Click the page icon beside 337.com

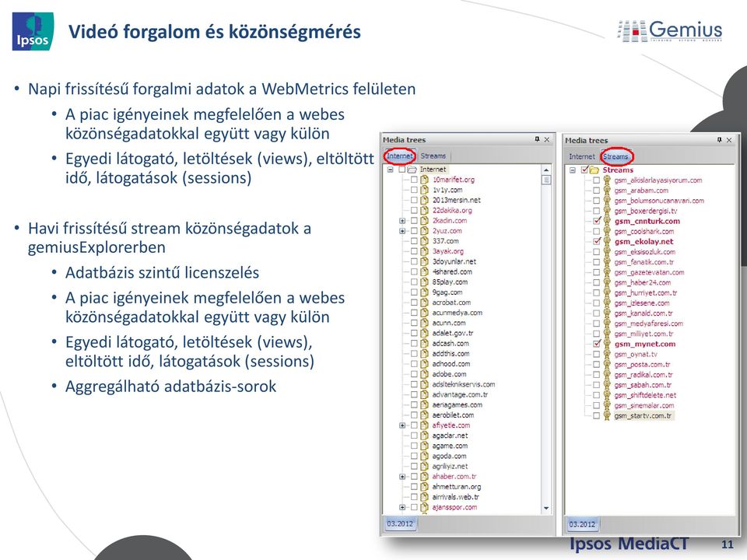(425, 241)
